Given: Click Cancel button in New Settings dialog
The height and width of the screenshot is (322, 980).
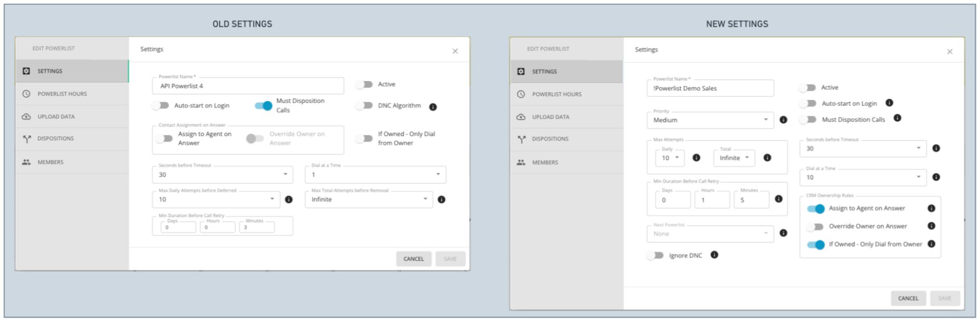Looking at the screenshot, I should click(x=908, y=298).
